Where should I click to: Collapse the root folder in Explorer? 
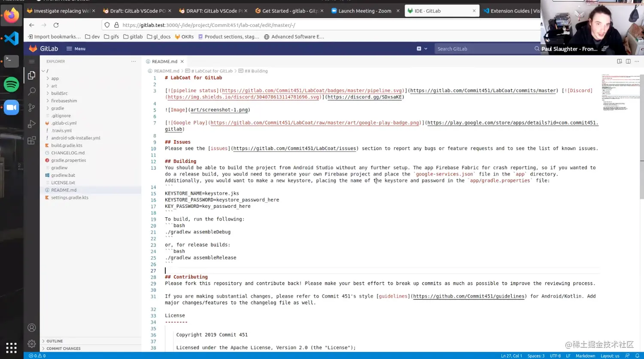pyautogui.click(x=43, y=71)
